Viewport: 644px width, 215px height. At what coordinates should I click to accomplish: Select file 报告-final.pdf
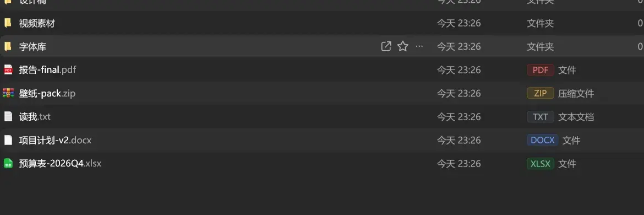pos(48,70)
